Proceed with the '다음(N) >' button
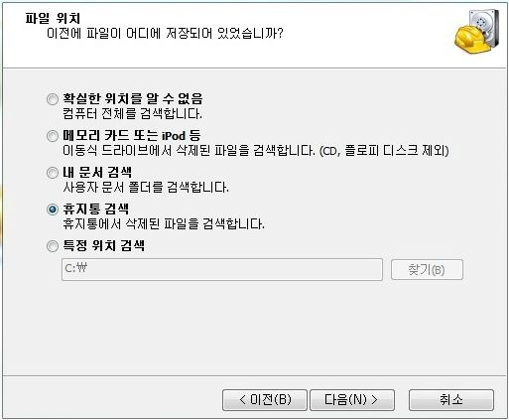 pos(352,400)
